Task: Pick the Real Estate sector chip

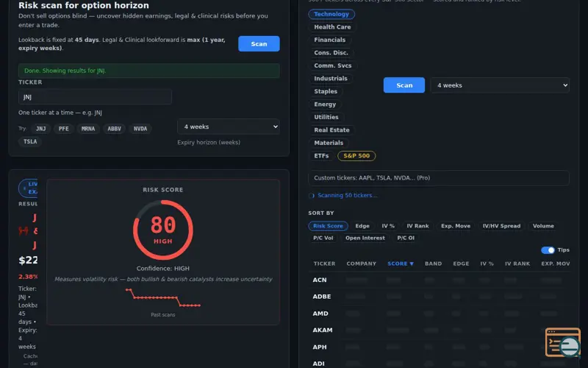Action: [331, 130]
